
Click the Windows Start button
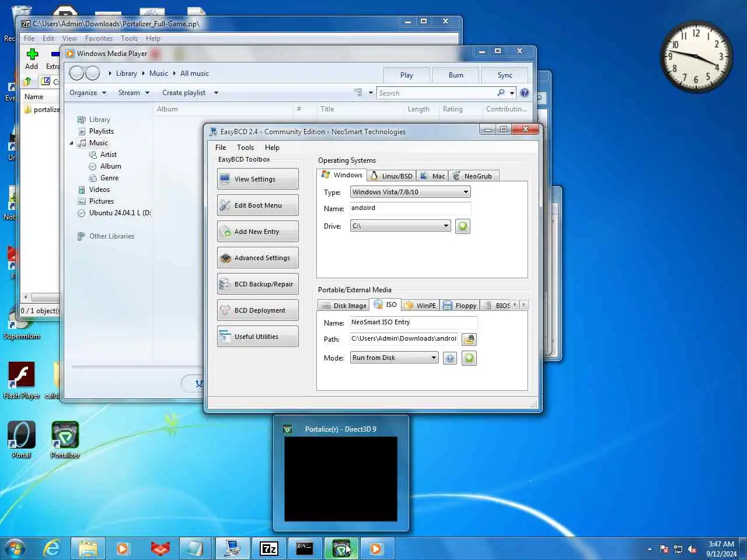tap(15, 548)
